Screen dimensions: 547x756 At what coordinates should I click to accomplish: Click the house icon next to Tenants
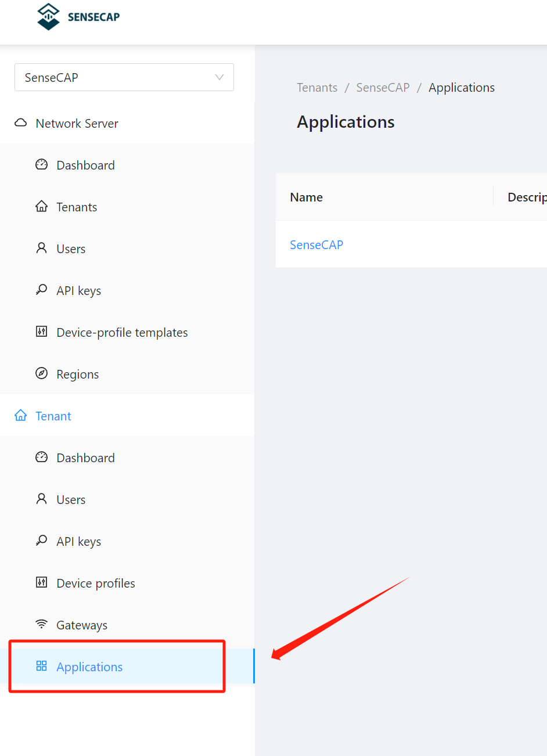coord(41,206)
